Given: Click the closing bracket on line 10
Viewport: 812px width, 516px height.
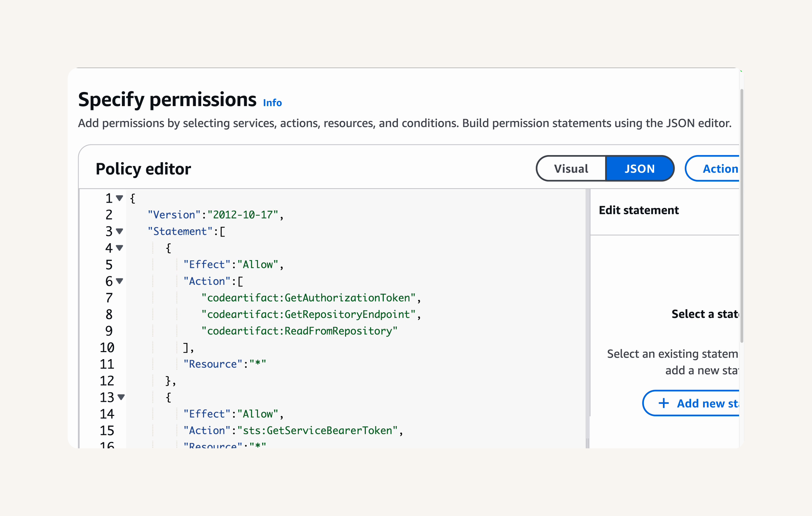Looking at the screenshot, I should pos(189,348).
